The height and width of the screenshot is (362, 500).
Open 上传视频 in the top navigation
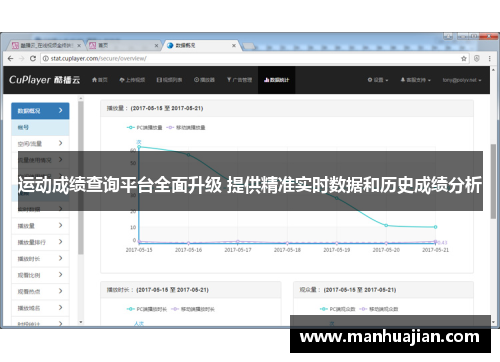tap(132, 80)
